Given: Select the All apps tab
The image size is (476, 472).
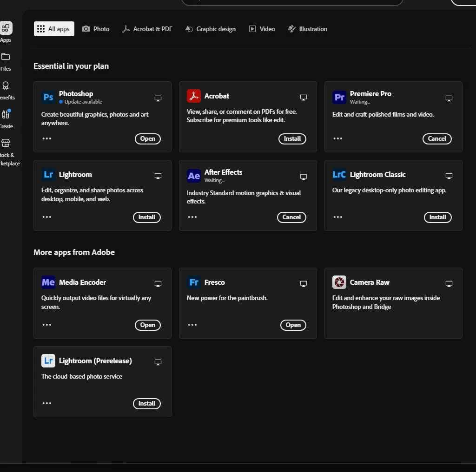Looking at the screenshot, I should point(54,29).
